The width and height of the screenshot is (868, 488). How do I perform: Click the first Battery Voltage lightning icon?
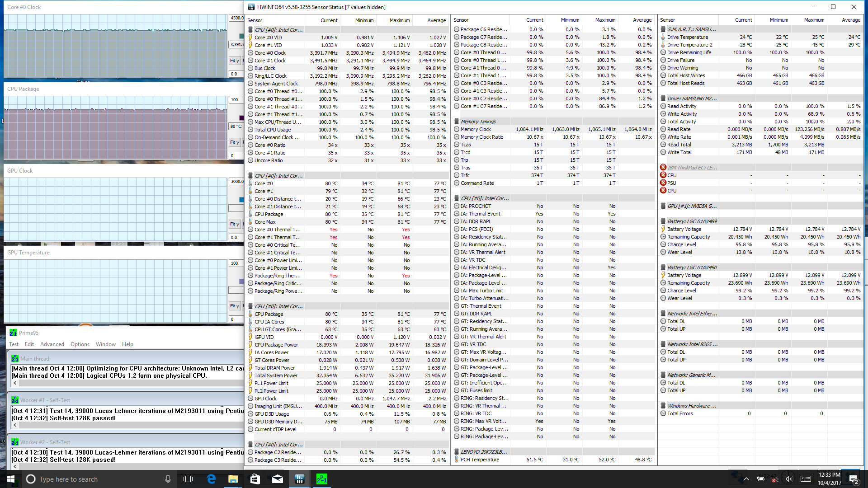(x=663, y=229)
